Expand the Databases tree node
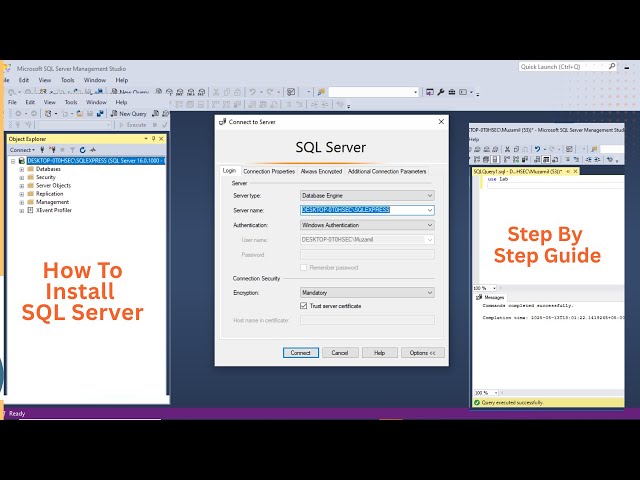Screen dimensions: 640x480 pyautogui.click(x=22, y=169)
